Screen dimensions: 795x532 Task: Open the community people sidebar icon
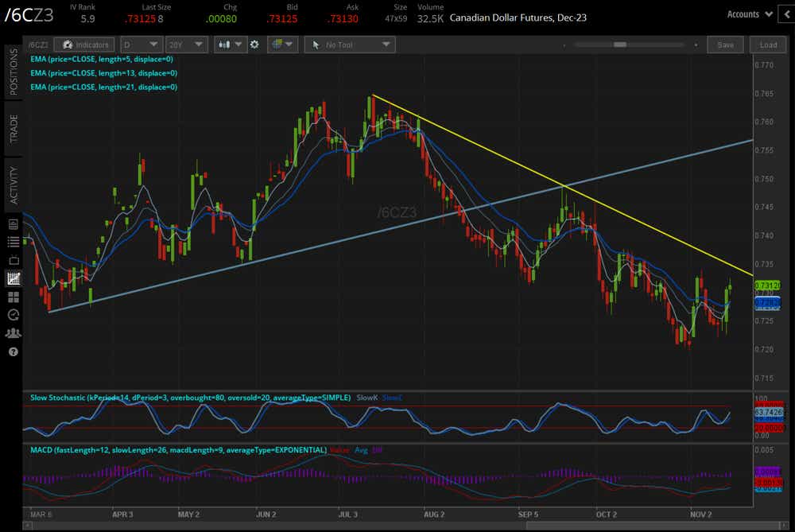point(14,333)
